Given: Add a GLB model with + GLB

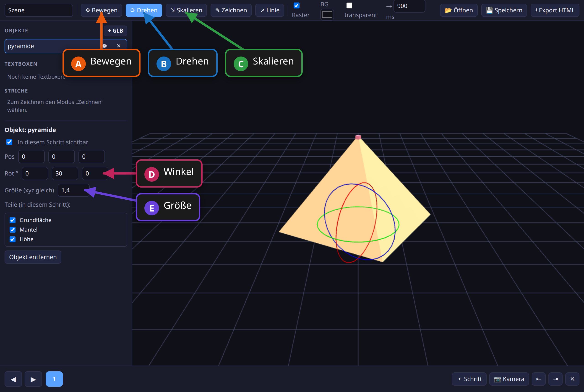Looking at the screenshot, I should (115, 31).
